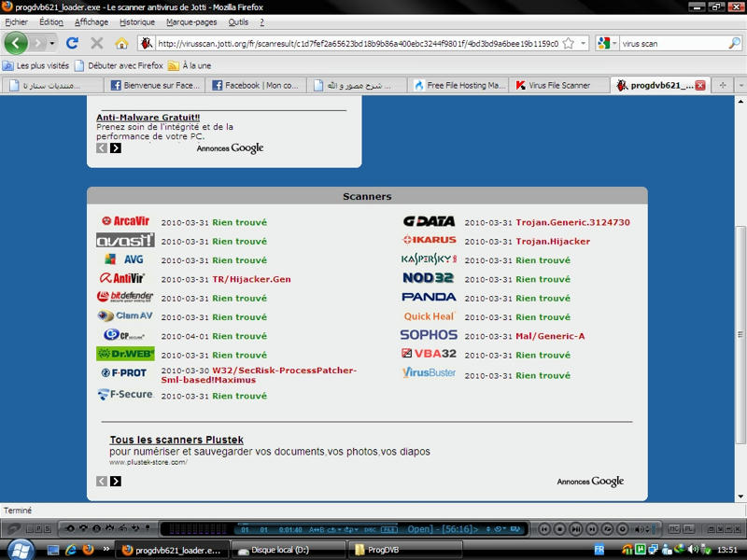Bookmark this page with the star icon
This screenshot has width=747, height=560.
click(569, 43)
